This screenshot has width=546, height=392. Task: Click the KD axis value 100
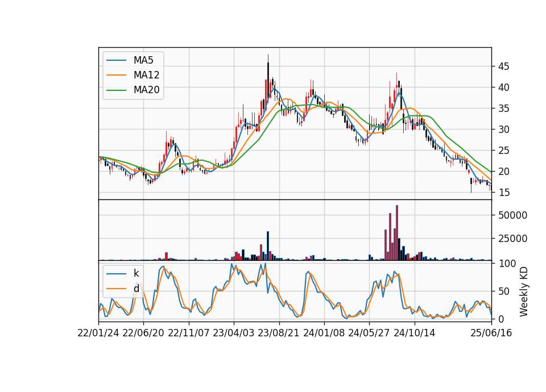(x=507, y=264)
